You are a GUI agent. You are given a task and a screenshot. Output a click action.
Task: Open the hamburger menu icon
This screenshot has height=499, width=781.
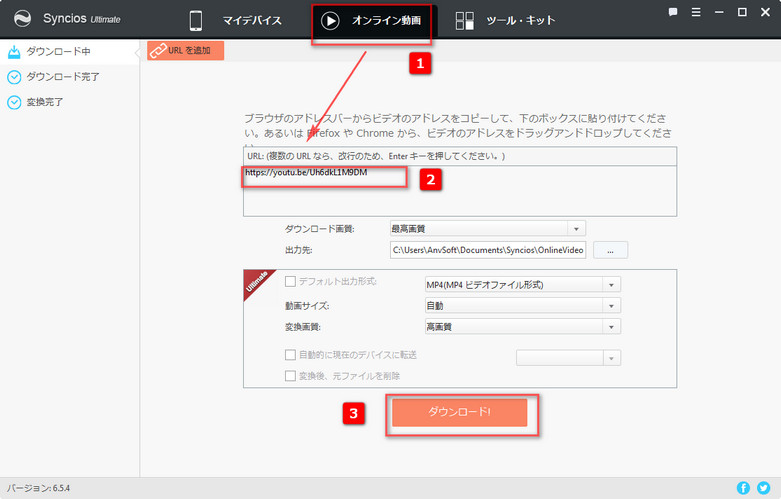click(696, 12)
